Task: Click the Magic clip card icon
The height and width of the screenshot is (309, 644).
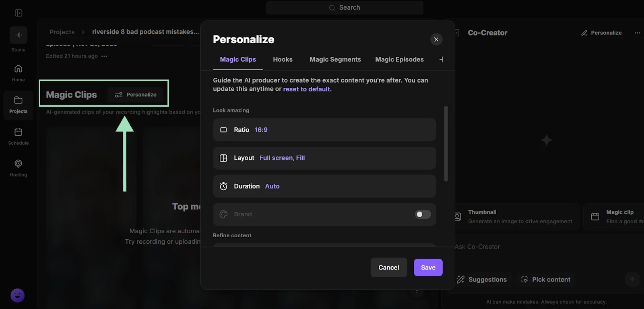Action: click(x=595, y=217)
